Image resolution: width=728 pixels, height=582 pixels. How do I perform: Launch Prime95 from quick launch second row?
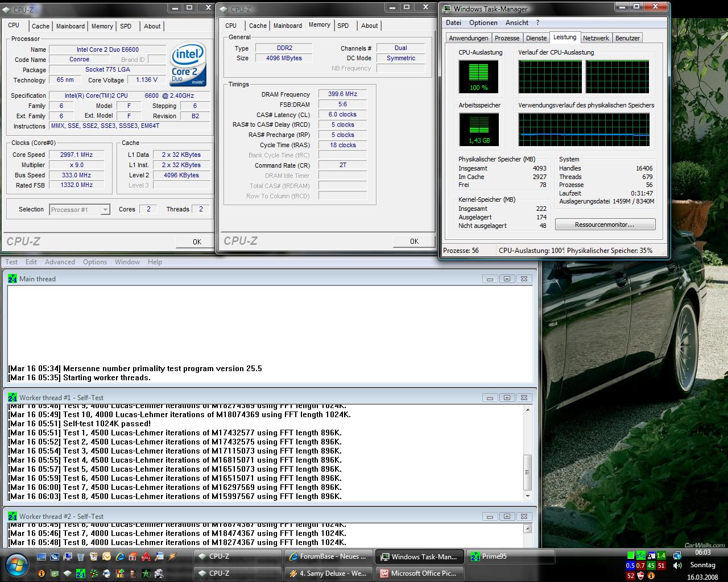click(81, 573)
